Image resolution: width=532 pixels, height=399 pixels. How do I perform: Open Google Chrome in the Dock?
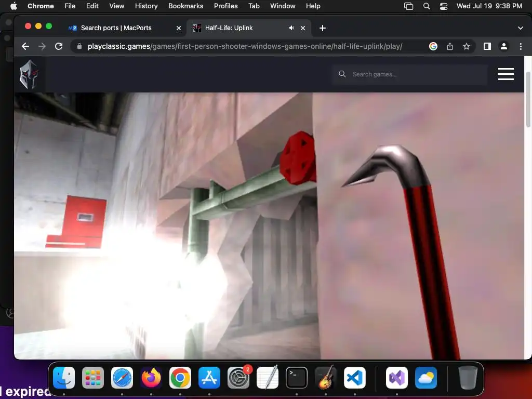coord(180,378)
